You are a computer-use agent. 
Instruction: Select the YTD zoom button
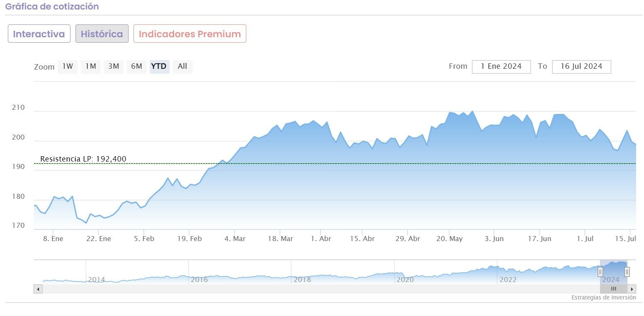pos(159,66)
